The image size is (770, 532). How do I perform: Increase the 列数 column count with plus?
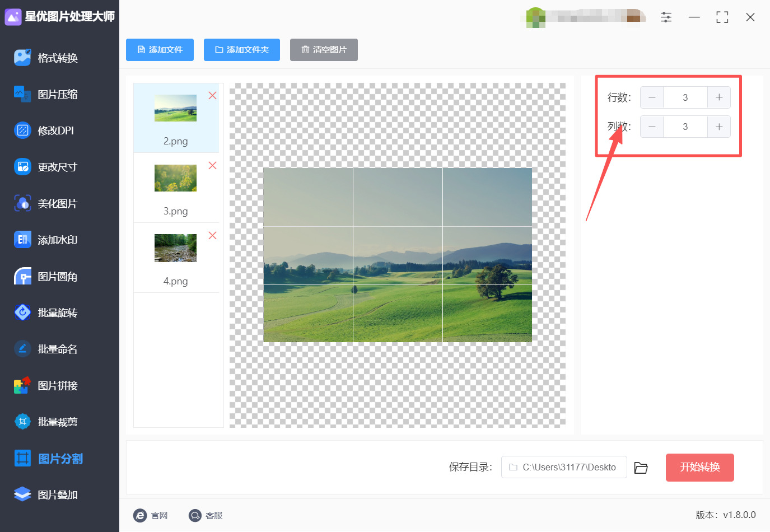click(719, 127)
